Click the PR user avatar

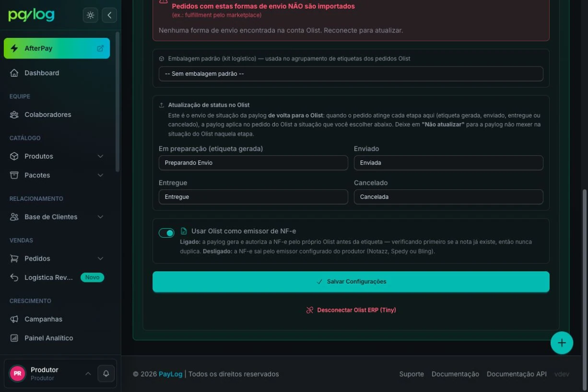18,373
